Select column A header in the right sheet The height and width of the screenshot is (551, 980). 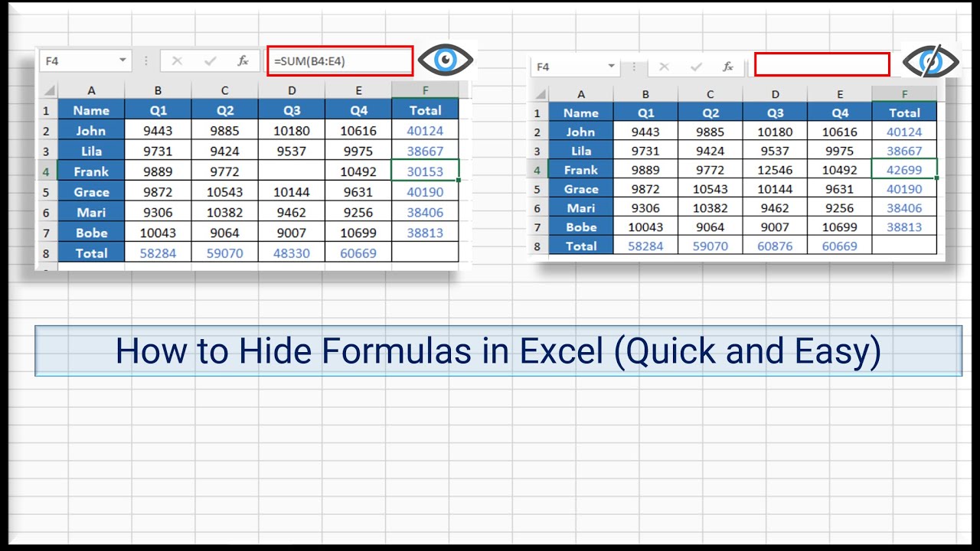point(581,94)
